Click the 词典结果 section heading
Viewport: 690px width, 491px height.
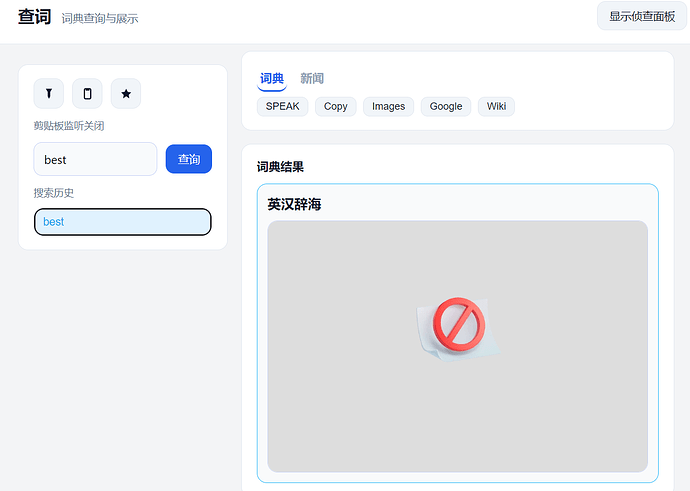(x=280, y=167)
